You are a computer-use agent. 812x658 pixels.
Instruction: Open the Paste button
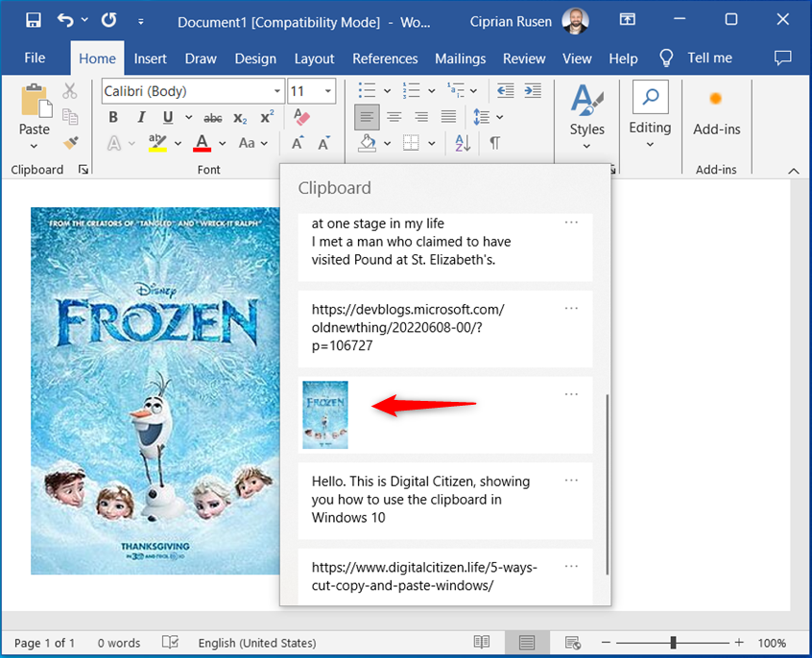35,116
